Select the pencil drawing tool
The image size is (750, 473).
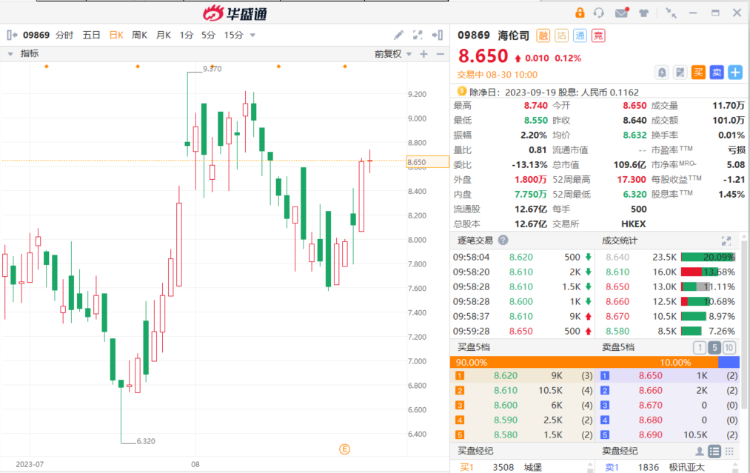pyautogui.click(x=398, y=35)
